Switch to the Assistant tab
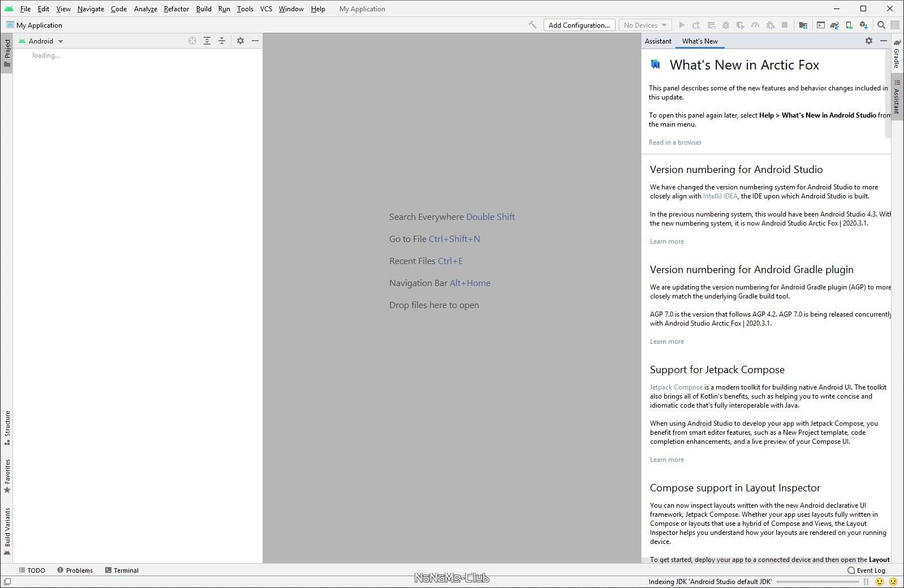This screenshot has height=588, width=904. click(658, 41)
